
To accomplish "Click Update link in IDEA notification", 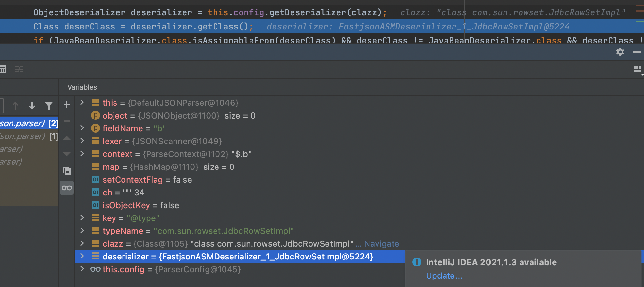I will pyautogui.click(x=444, y=276).
